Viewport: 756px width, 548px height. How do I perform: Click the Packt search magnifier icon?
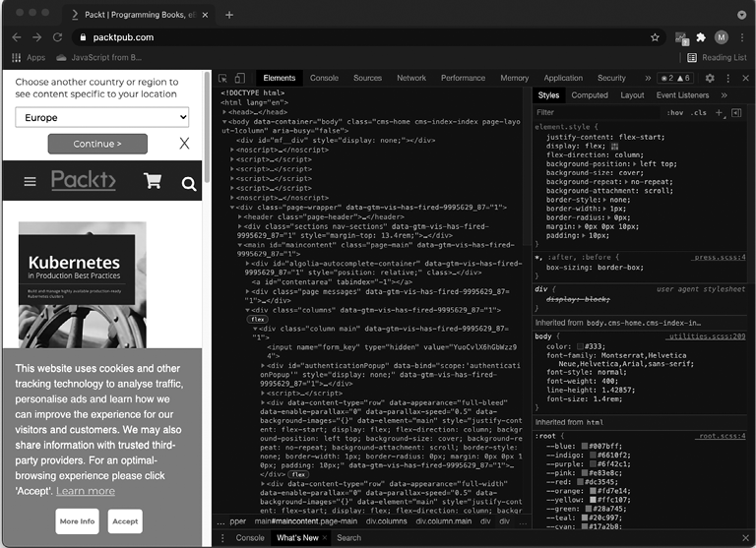(x=189, y=183)
